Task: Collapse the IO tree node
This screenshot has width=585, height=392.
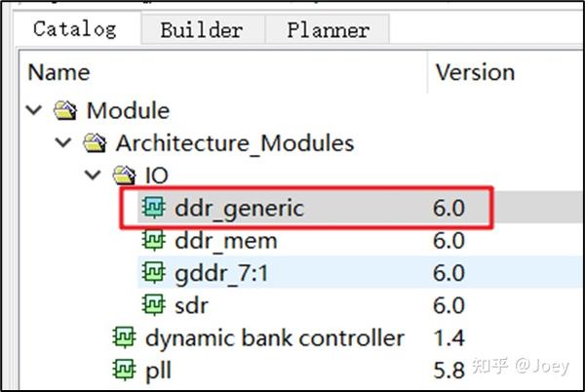Action: click(93, 175)
